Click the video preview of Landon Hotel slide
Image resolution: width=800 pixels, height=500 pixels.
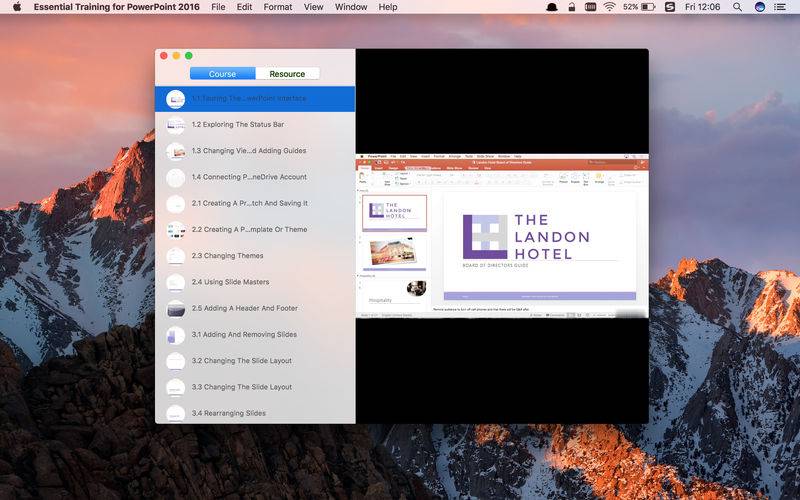(x=502, y=235)
